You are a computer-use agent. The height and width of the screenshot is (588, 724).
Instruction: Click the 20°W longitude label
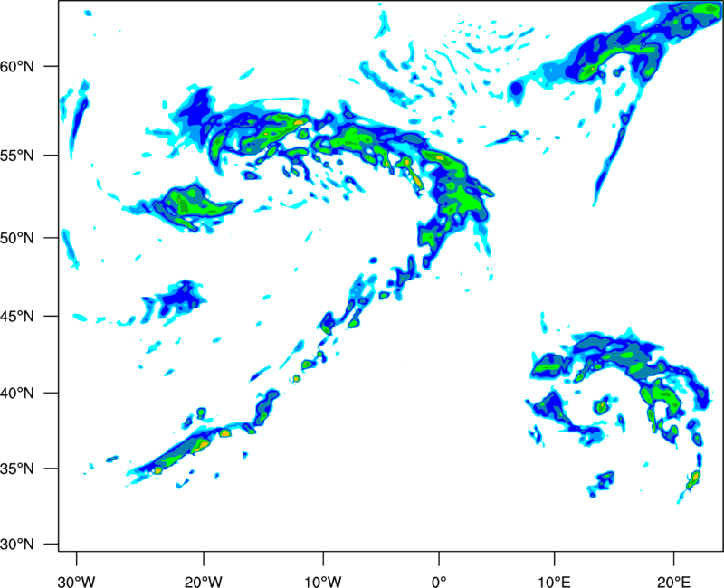click(x=203, y=582)
